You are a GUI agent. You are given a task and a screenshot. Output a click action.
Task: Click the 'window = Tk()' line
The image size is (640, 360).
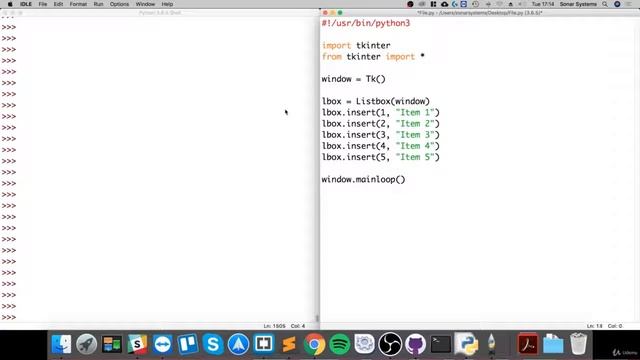click(x=353, y=79)
